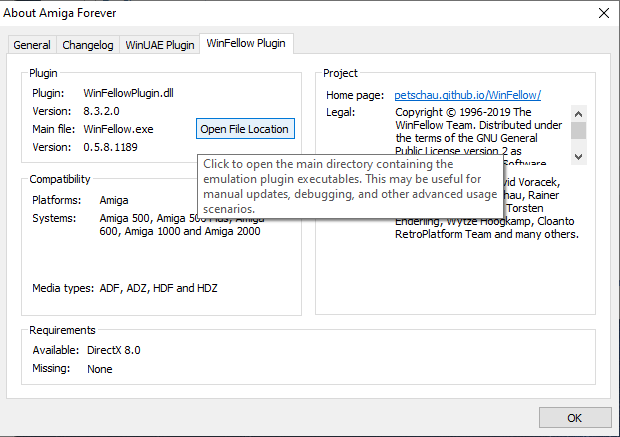This screenshot has width=620, height=437.
Task: Open the petschau.github.io/WinFellow/ home page link
Action: 467,95
